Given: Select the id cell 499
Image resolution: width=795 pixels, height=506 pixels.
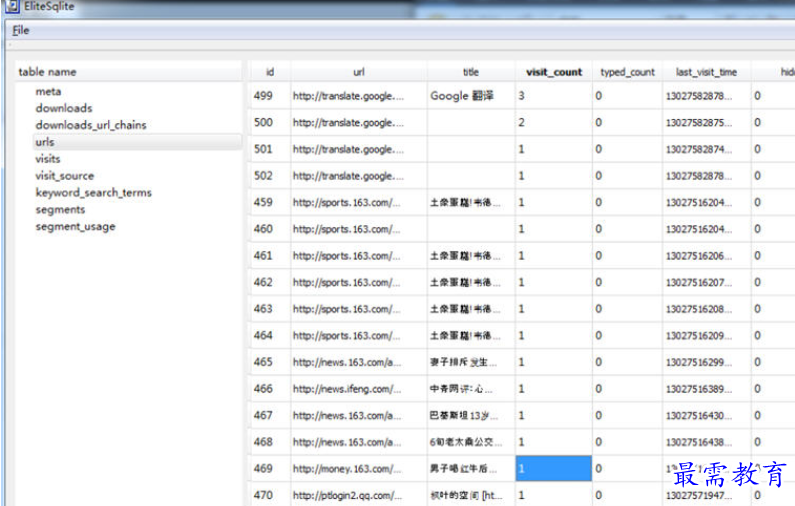Looking at the screenshot, I should (270, 96).
